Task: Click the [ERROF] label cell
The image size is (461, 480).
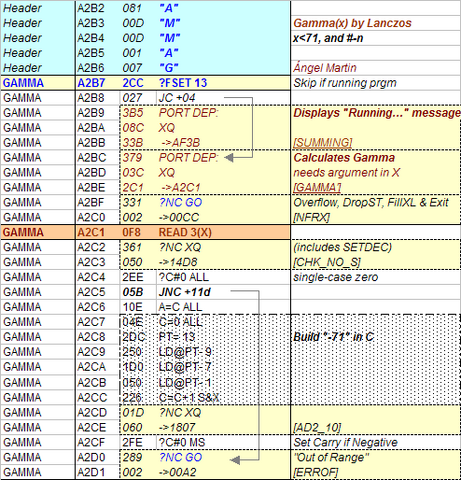Action: [315, 472]
